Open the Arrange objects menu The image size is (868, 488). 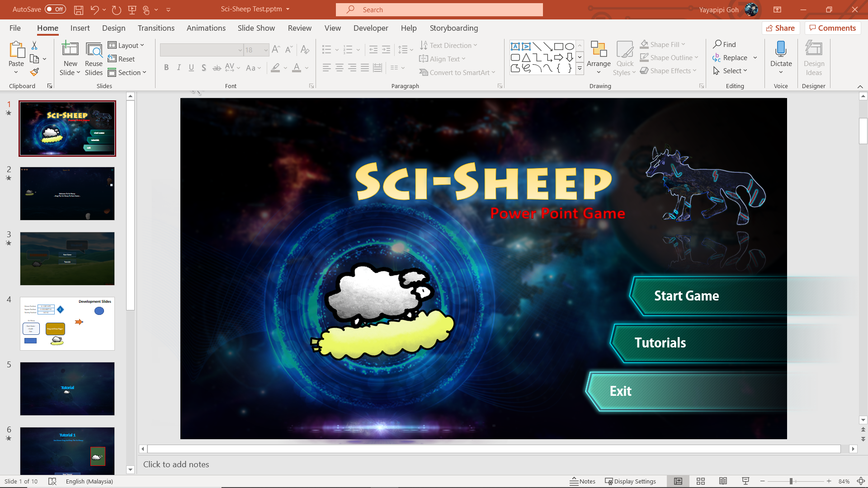tap(599, 58)
